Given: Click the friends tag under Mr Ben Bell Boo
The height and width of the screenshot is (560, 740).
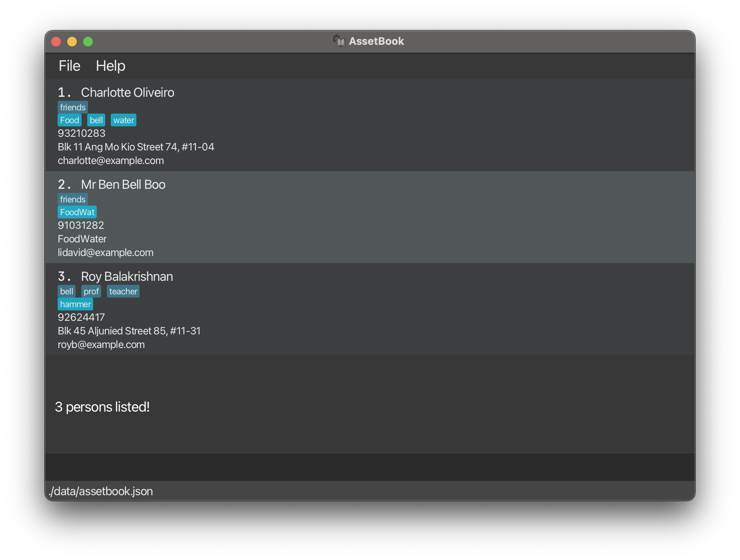Looking at the screenshot, I should (x=73, y=199).
